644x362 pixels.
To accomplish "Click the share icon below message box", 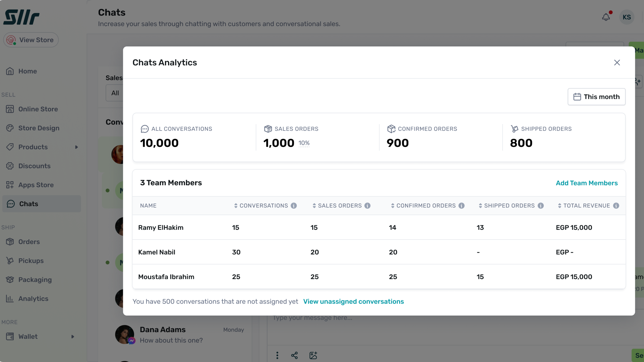I will [294, 355].
